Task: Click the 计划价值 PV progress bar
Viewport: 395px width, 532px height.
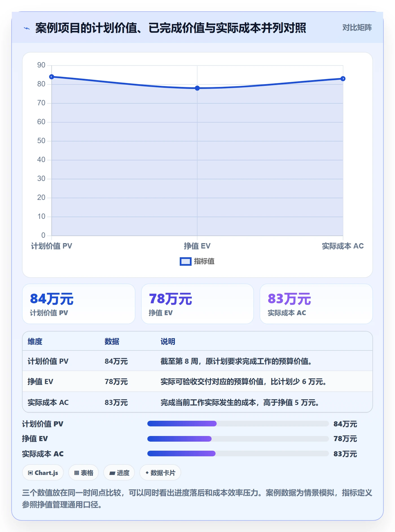Action: (238, 424)
